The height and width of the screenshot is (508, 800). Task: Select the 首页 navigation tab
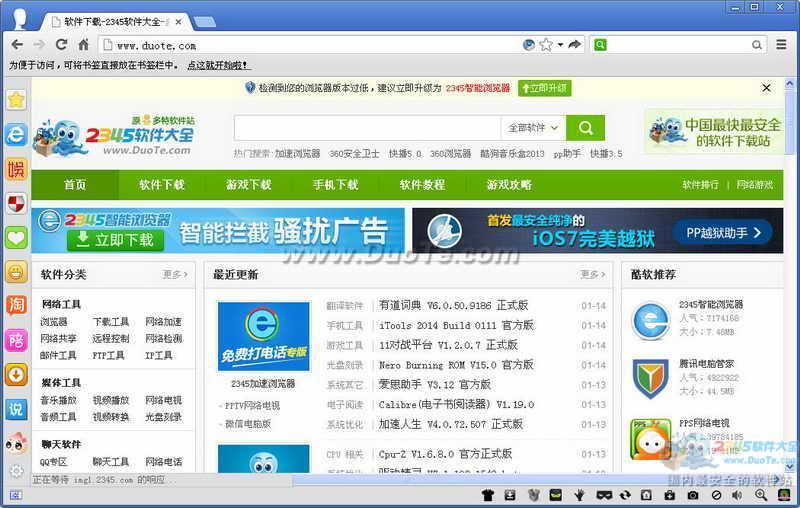click(75, 185)
